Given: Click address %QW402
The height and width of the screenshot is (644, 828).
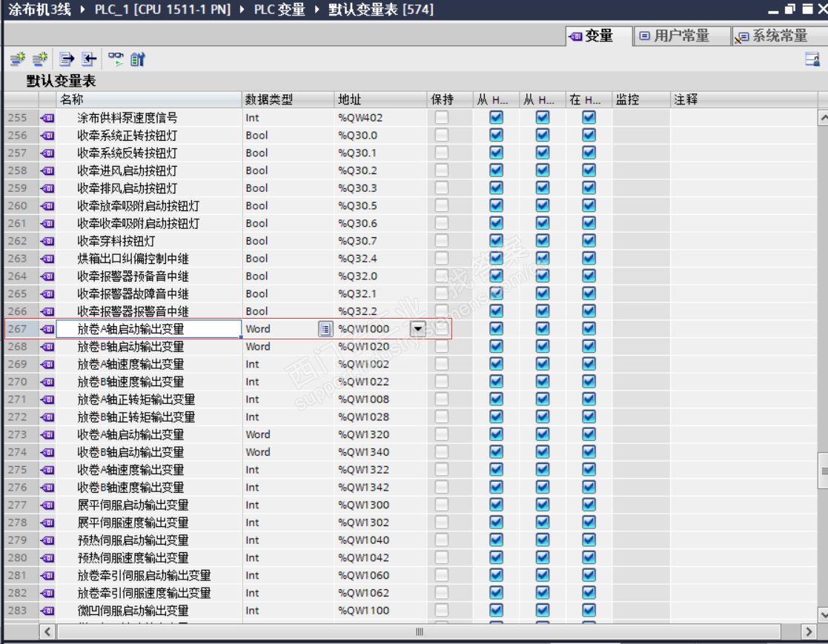Looking at the screenshot, I should [360, 118].
